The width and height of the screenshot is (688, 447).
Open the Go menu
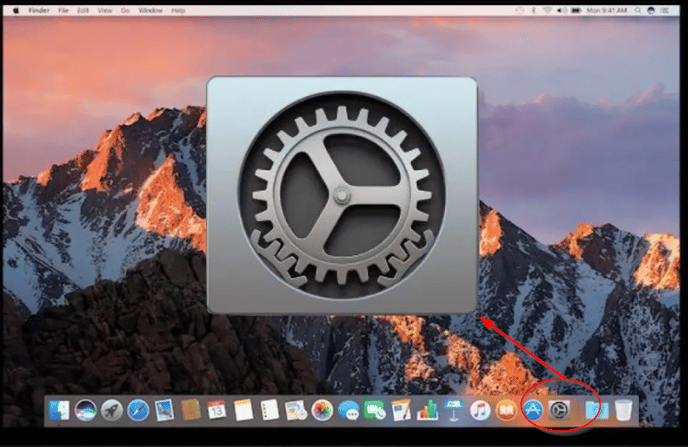coord(125,10)
